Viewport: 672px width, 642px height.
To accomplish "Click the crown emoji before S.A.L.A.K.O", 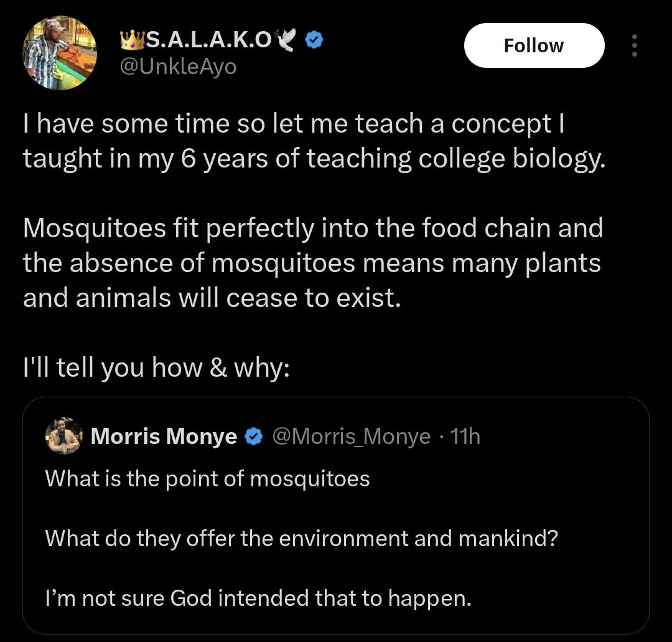I will (133, 40).
